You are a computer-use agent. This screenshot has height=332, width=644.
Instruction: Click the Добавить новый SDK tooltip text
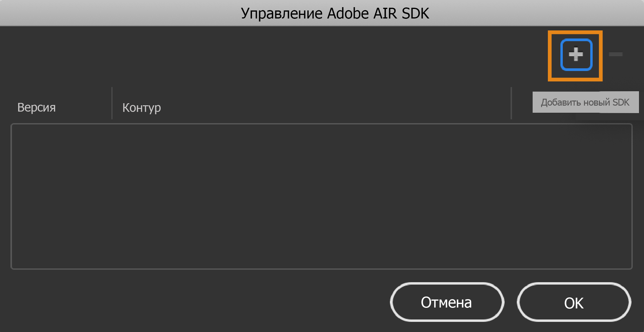coord(585,102)
